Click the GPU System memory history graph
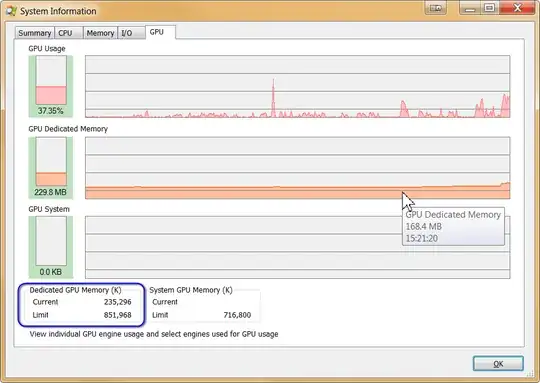540x383 pixels. point(298,247)
